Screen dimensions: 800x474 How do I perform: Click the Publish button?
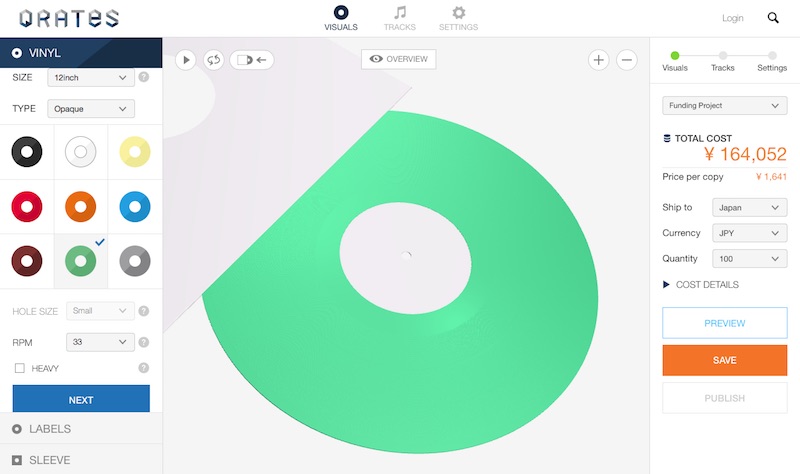[x=724, y=398]
